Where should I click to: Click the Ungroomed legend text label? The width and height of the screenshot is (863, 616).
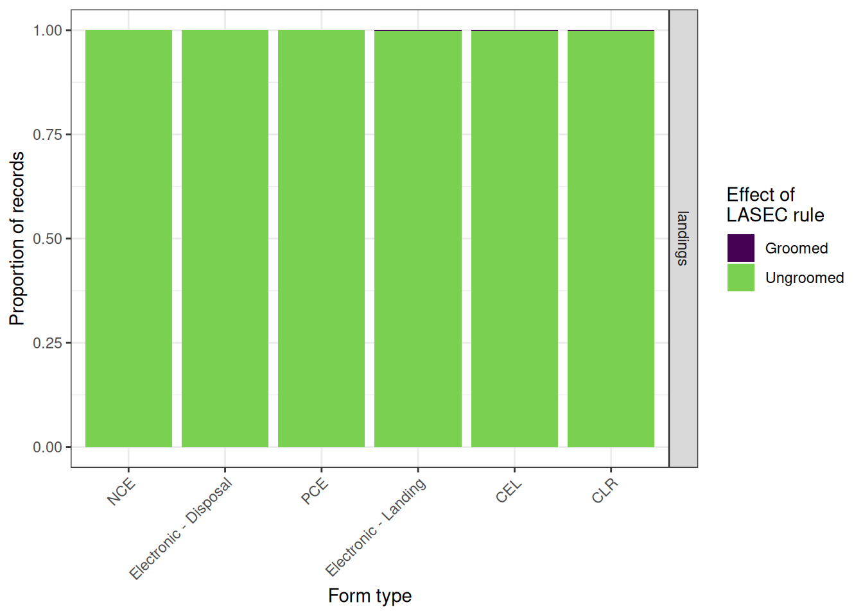pyautogui.click(x=805, y=278)
